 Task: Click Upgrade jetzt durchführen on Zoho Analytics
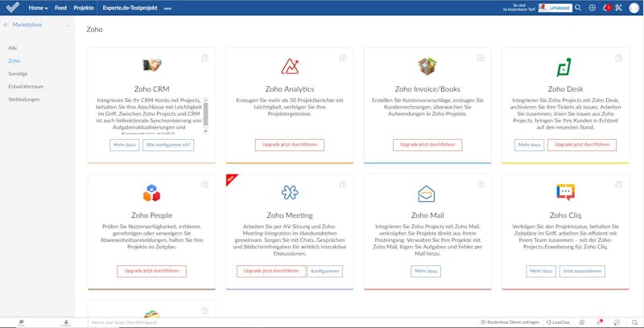point(290,146)
